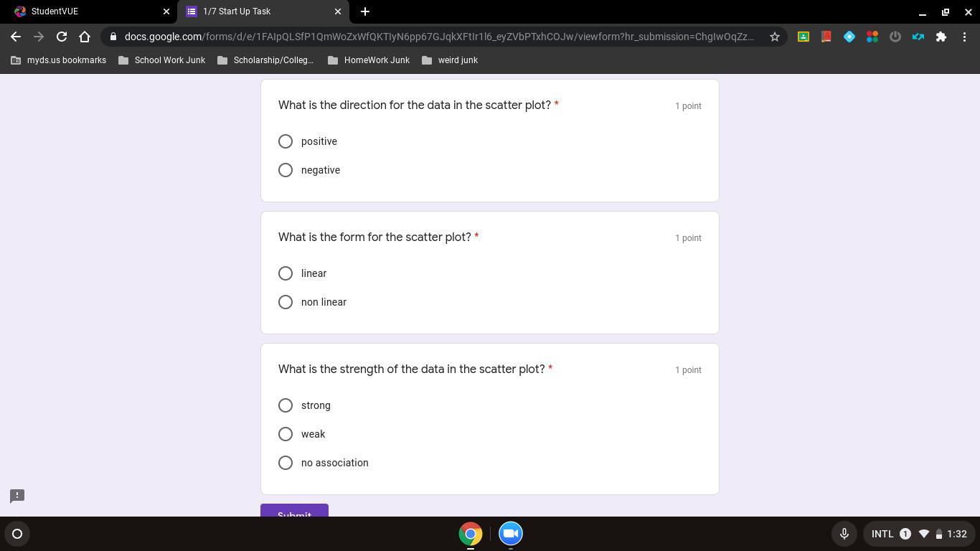Submit the form

coord(294,511)
